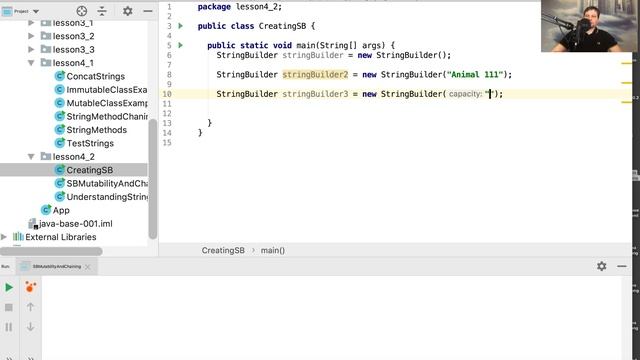
Task: Select lesson3_3 folder in tree
Action: pyautogui.click(x=73, y=49)
